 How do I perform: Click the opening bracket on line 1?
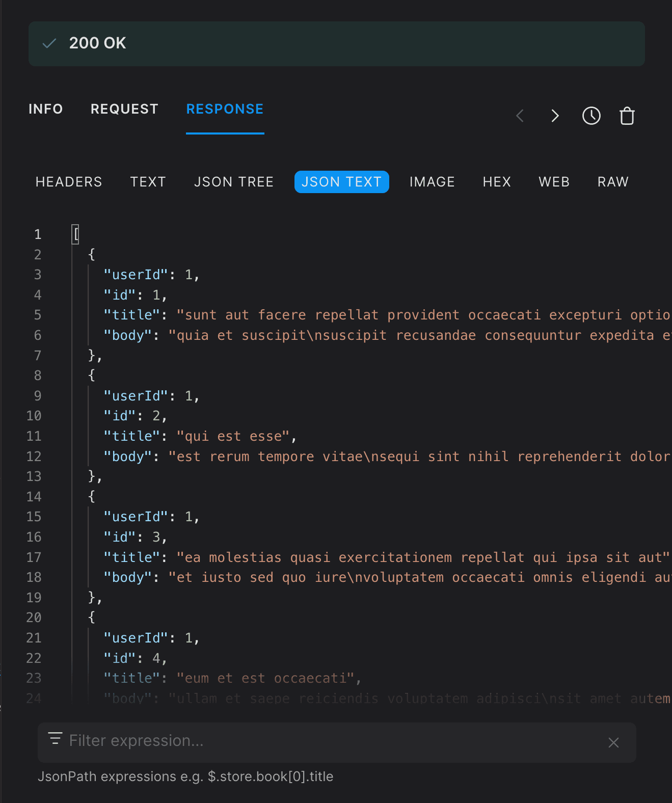(76, 234)
